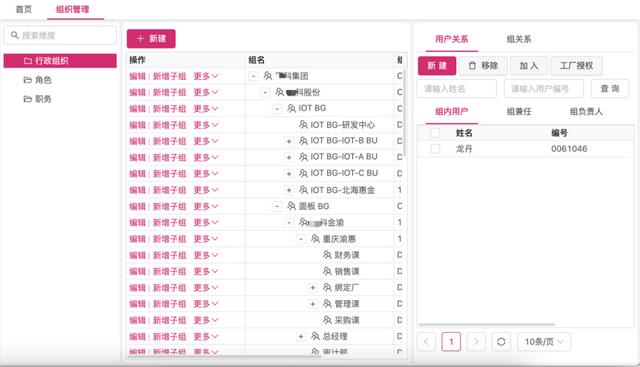Image resolution: width=640 pixels, height=367 pixels.
Task: Check the box for user 龙丹
Action: [x=436, y=149]
